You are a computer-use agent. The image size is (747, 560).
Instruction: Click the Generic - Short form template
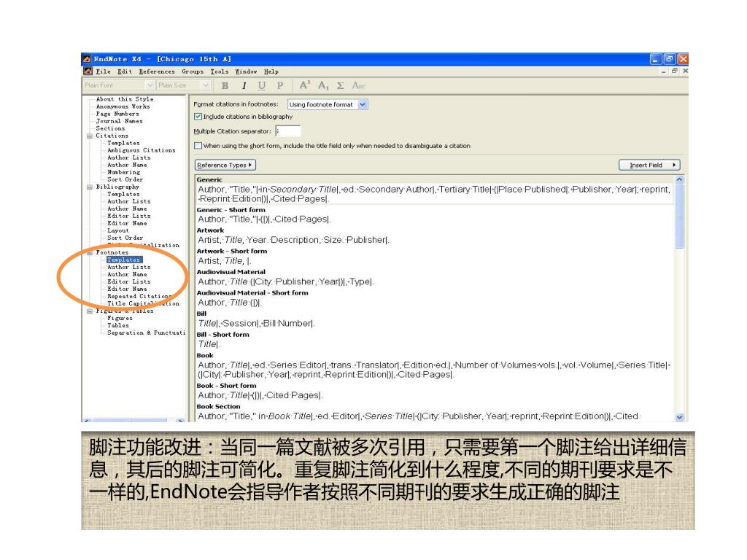click(264, 219)
